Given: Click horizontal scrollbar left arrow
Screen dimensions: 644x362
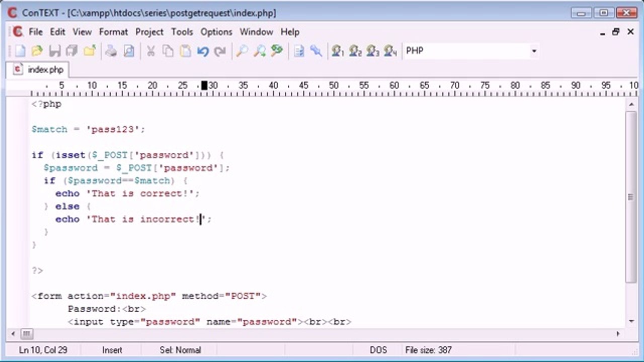Looking at the screenshot, I should [14, 333].
